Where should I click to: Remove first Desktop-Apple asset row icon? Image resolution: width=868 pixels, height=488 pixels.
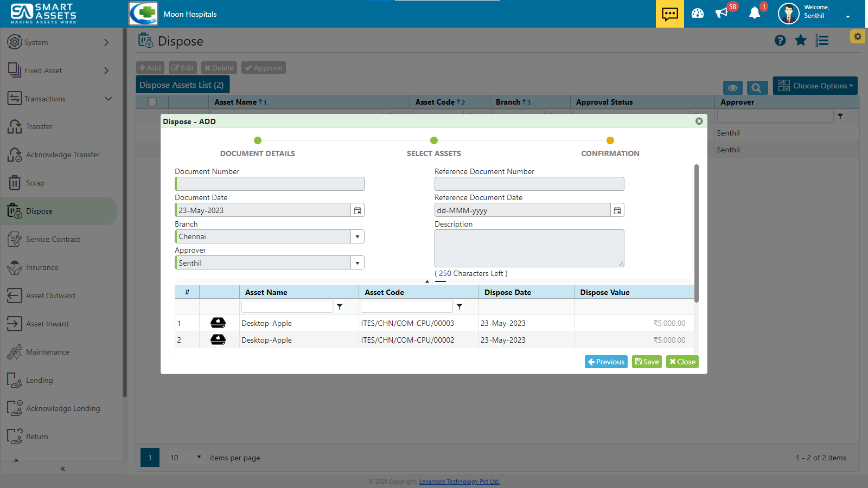(x=218, y=323)
